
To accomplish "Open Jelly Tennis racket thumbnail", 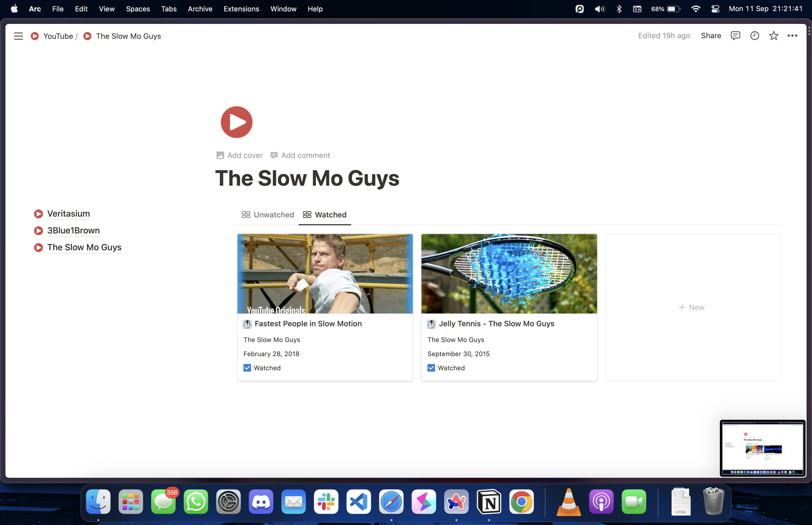I will click(509, 273).
